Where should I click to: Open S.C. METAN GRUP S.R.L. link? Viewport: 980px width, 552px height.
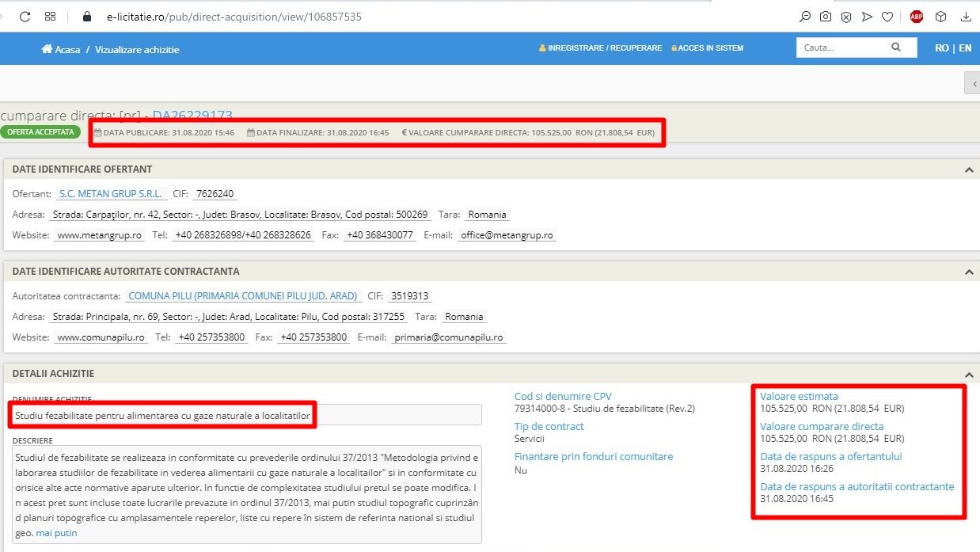point(111,194)
